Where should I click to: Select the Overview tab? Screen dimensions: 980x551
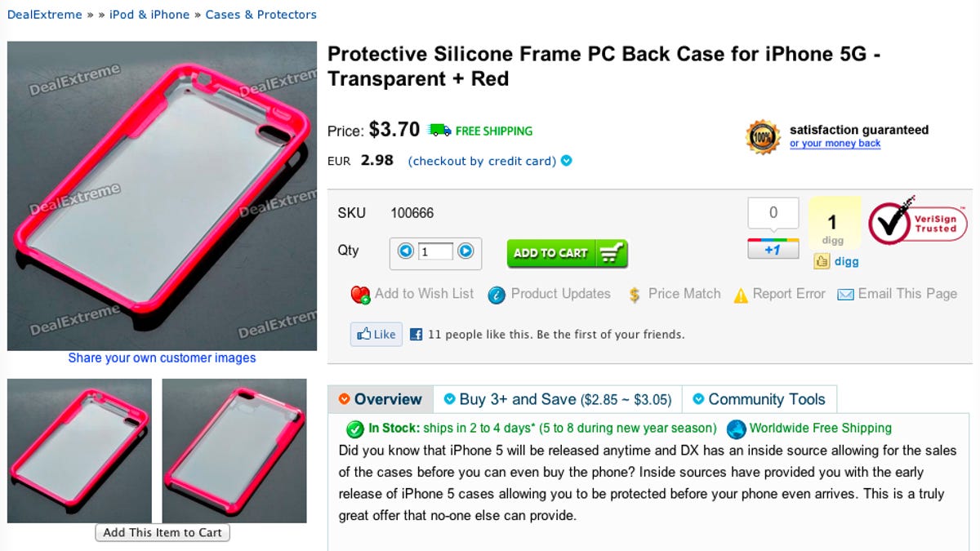point(381,399)
